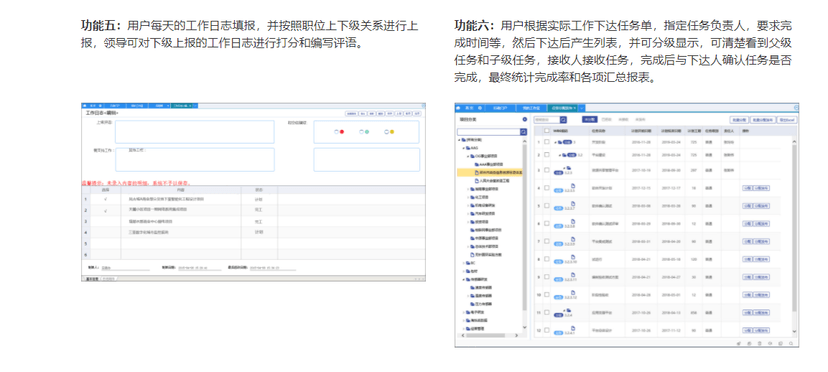Screen dimensions: 828x372
Task: Tick the select-all checkbox in task table header
Action: (547, 131)
